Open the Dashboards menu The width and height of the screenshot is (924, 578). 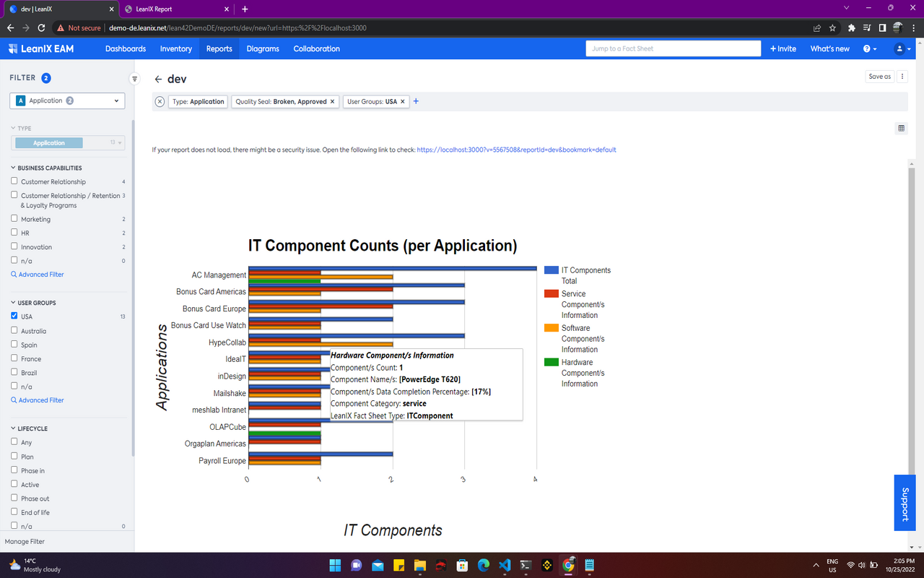click(x=126, y=49)
